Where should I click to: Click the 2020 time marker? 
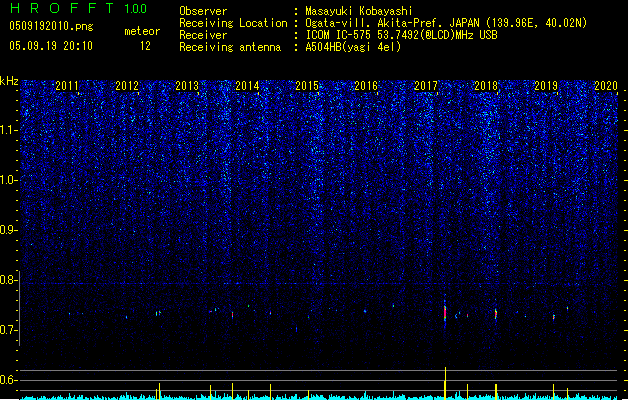(606, 86)
